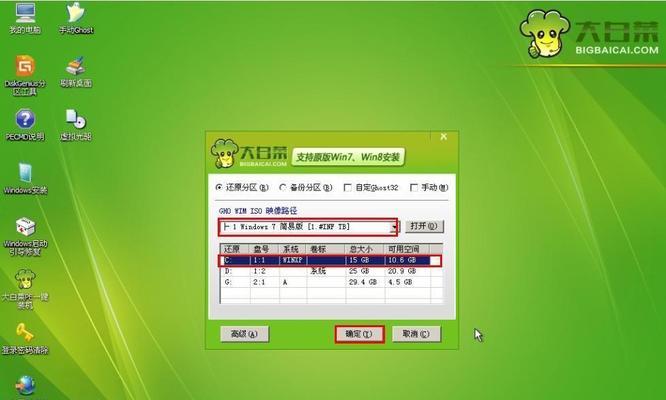
Task: Click the 卷标 column header
Action: coord(326,249)
